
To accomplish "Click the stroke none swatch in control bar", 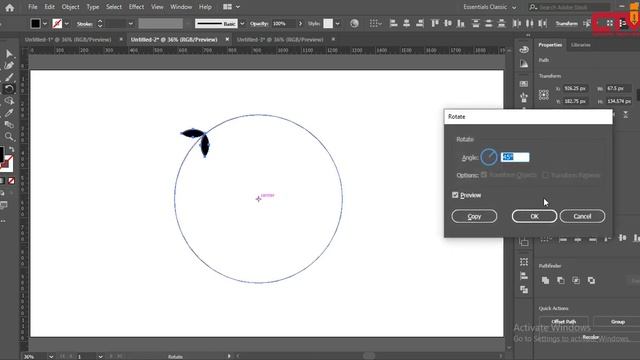I will 57,24.
